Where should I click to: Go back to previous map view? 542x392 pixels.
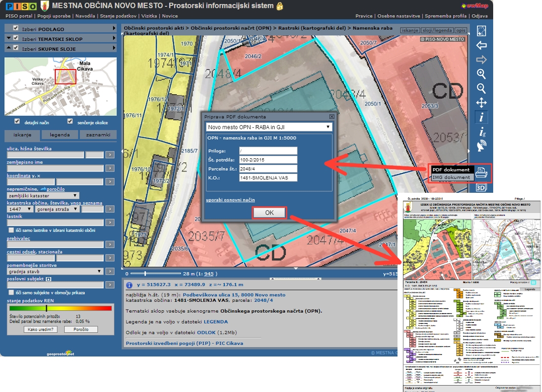tap(481, 45)
